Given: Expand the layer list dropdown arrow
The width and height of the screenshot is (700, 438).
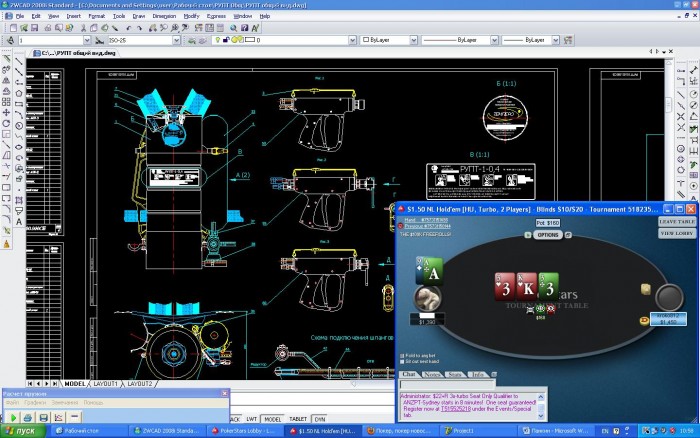Looking at the screenshot, I should coord(352,40).
